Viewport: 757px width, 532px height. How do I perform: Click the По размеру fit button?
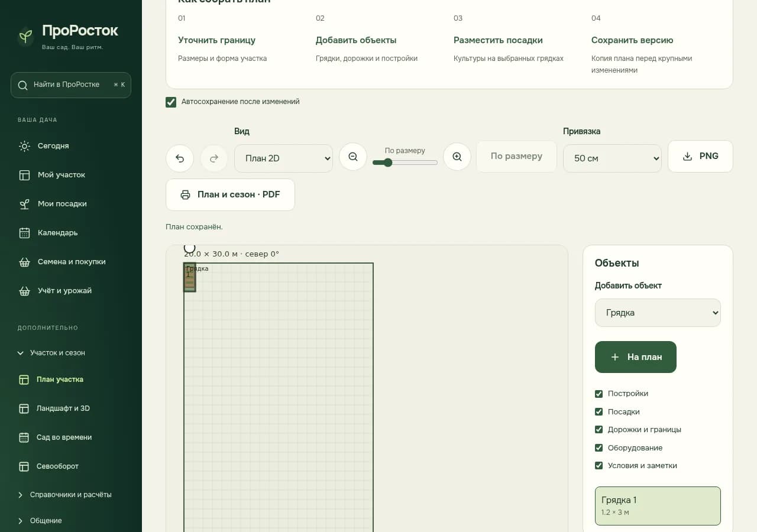516,156
